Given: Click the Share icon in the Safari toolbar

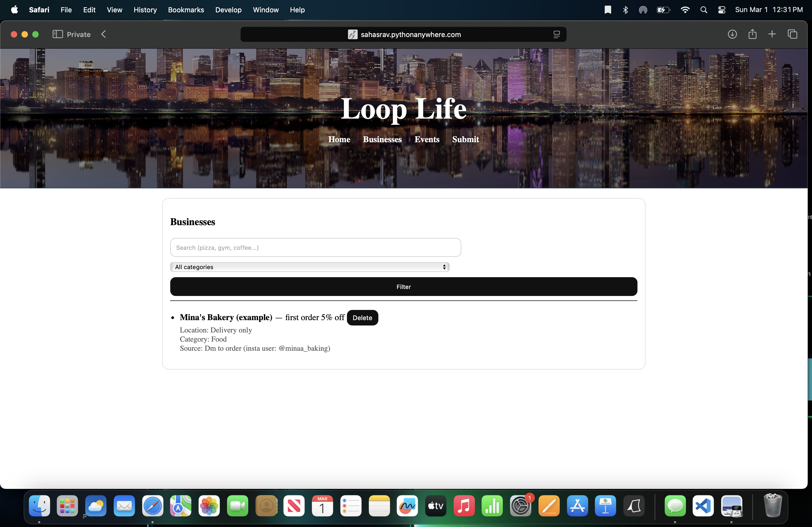Looking at the screenshot, I should pos(752,34).
